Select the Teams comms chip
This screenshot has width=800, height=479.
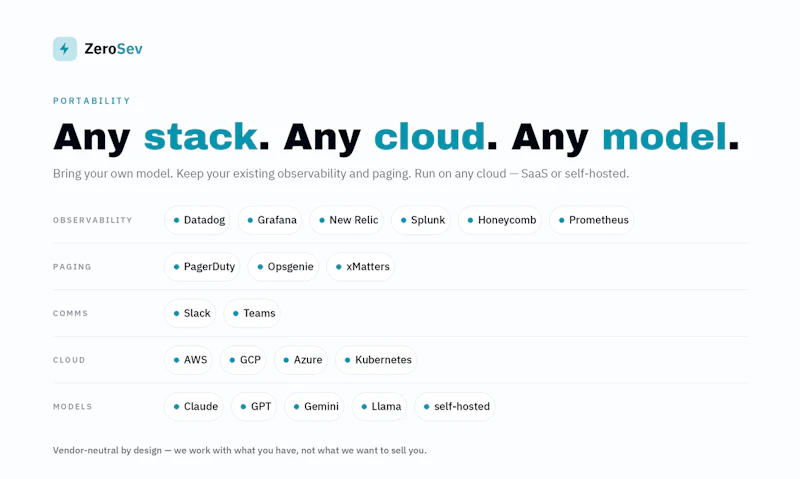click(252, 313)
